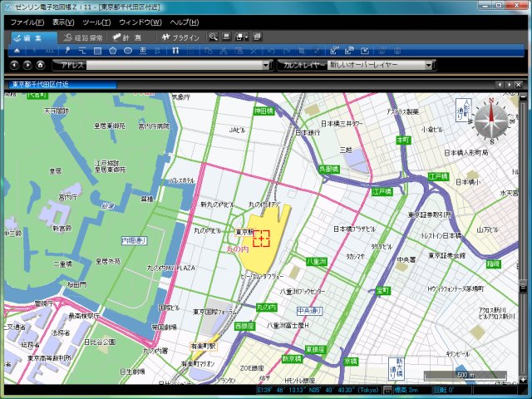Click the magnifier search icon in toolbar
This screenshot has height=399, width=532.
pyautogui.click(x=213, y=37)
